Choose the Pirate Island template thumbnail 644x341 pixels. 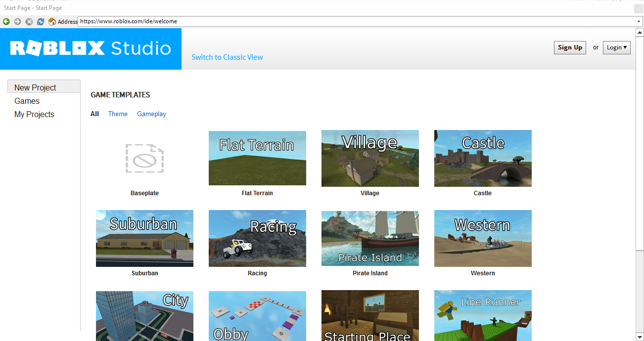pos(370,238)
